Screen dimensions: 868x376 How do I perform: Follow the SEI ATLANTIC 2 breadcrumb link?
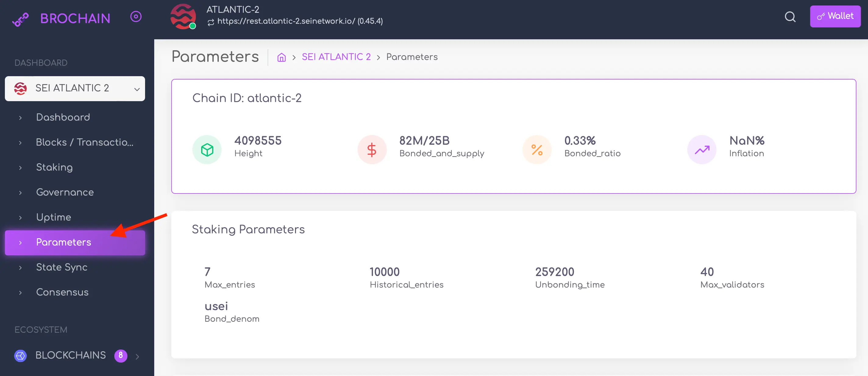[x=336, y=57]
